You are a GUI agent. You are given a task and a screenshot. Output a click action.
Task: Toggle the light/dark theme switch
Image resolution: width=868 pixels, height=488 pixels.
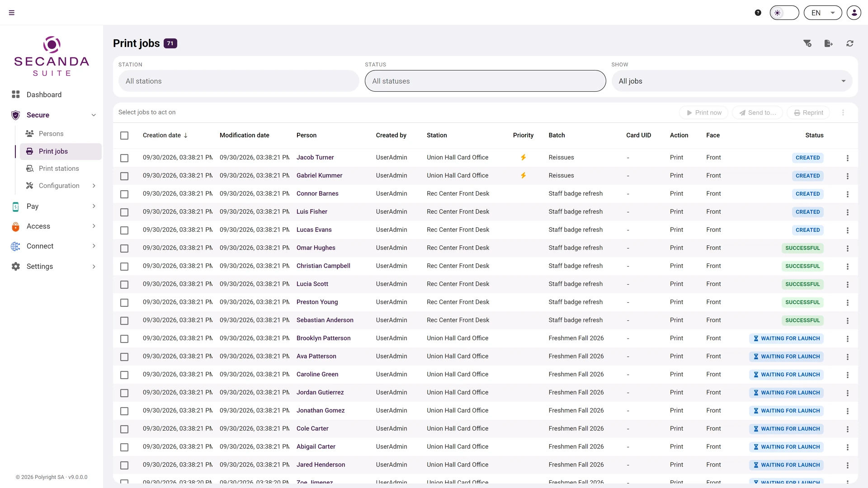click(784, 13)
